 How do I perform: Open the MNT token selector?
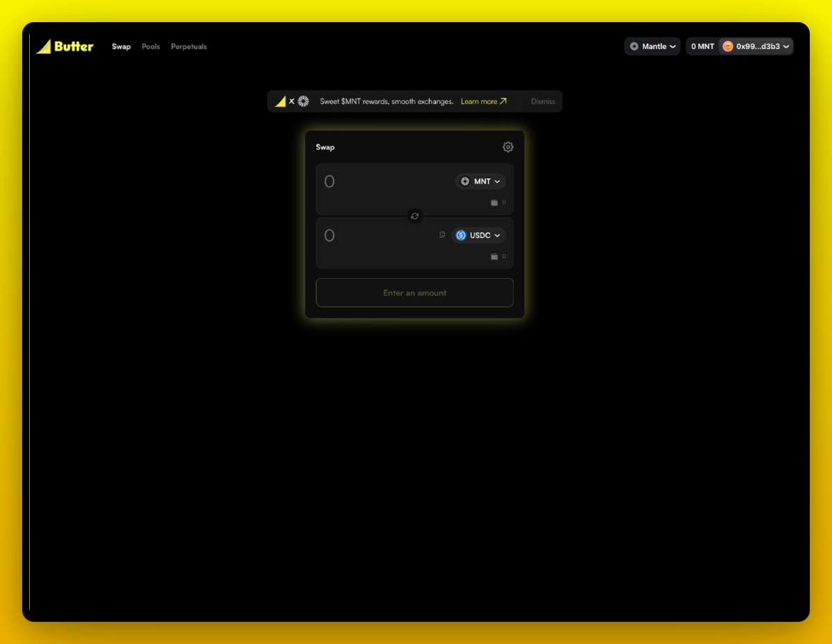(480, 181)
